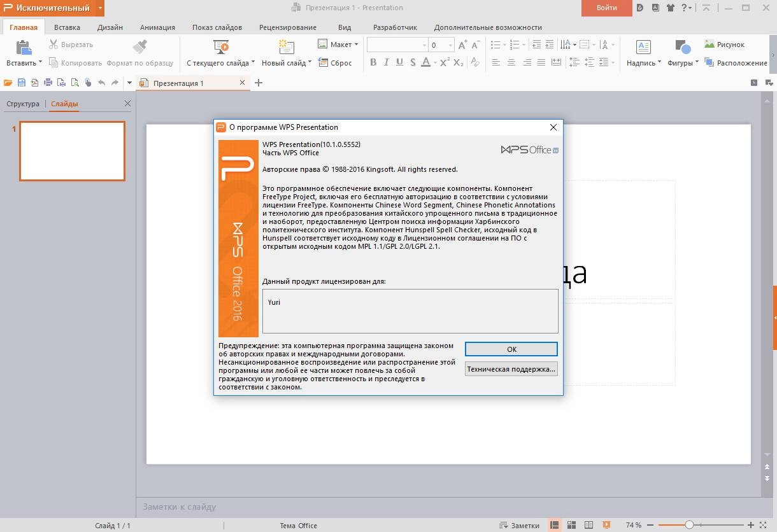Select slide 1 thumbnail
Screen dimensions: 777x532
point(72,151)
